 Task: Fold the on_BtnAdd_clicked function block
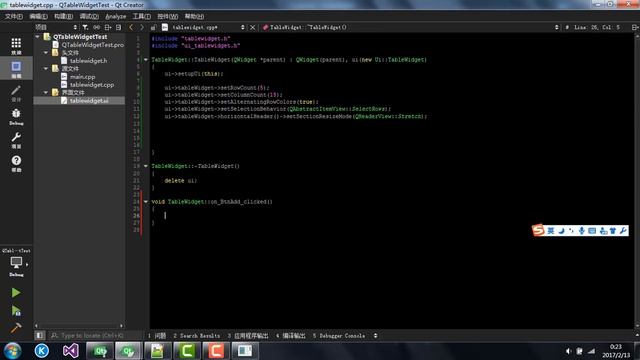[x=146, y=202]
